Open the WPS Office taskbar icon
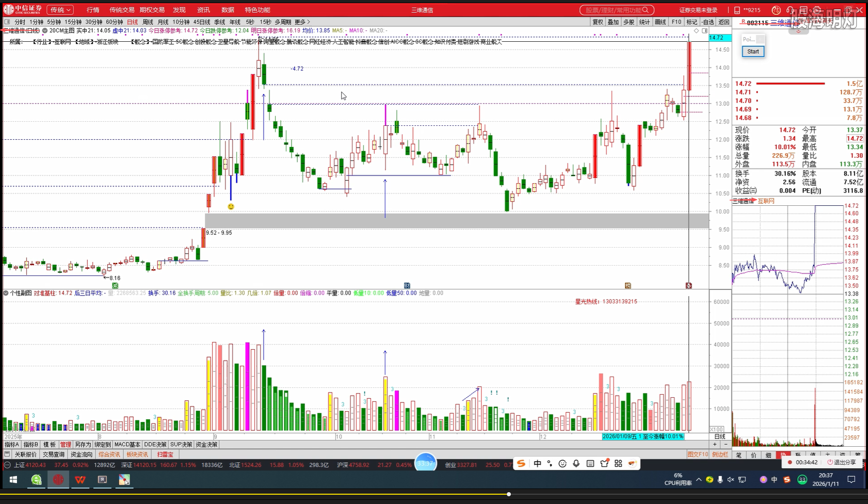Viewport: 868px width, 504px height. (80, 480)
